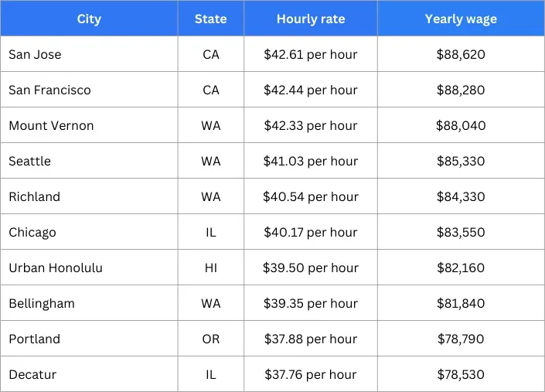Select the San Jose city cell

(35, 55)
